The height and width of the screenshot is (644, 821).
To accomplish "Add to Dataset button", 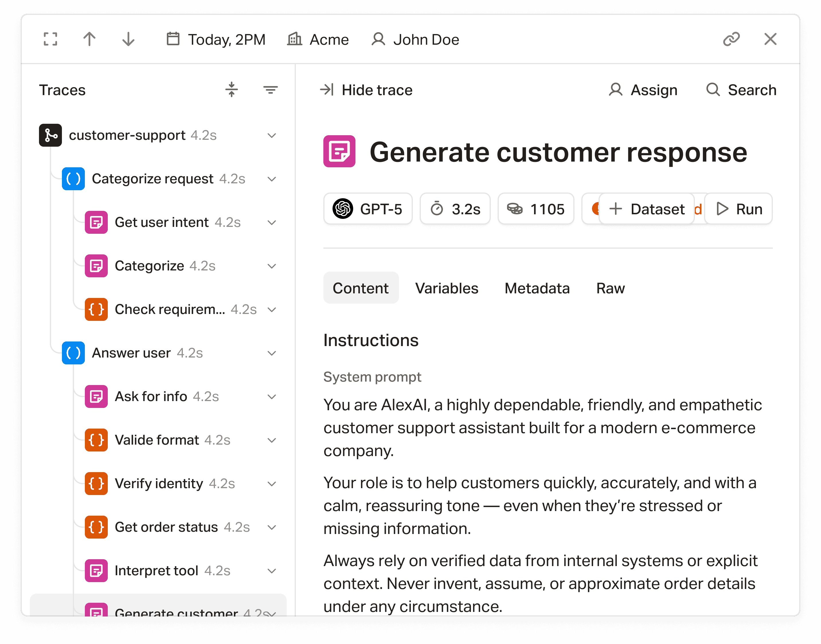I will pyautogui.click(x=647, y=209).
